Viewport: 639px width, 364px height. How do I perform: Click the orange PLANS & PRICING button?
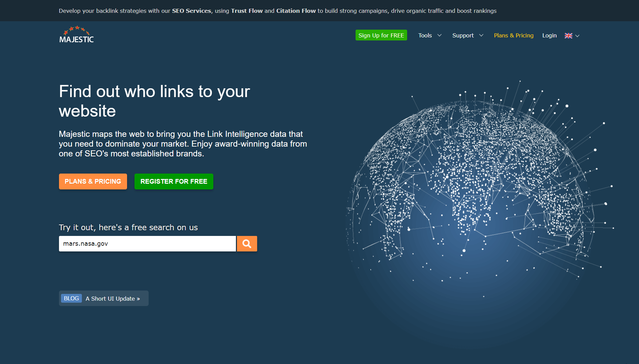(x=93, y=181)
